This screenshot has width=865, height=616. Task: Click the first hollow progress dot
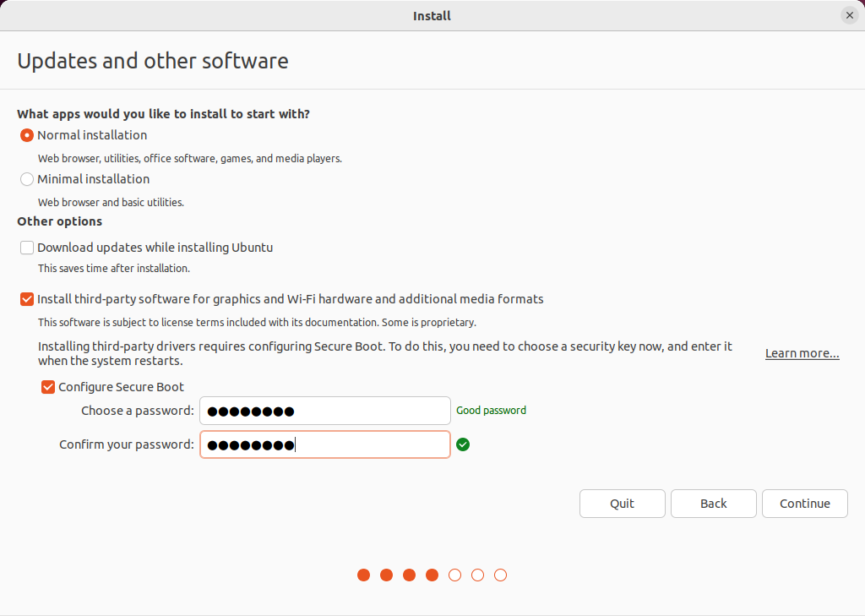click(x=455, y=575)
